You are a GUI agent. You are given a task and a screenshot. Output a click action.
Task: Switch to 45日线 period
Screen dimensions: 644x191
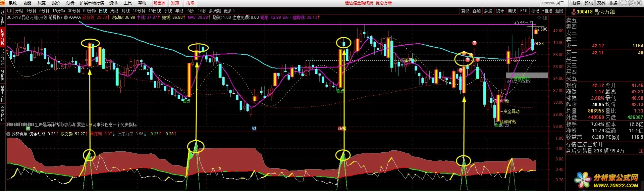pos(155,11)
